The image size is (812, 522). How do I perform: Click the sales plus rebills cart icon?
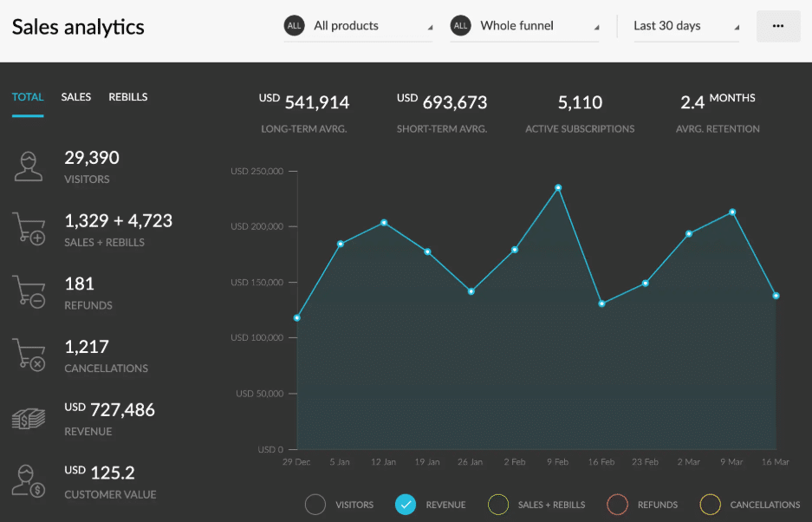[29, 229]
